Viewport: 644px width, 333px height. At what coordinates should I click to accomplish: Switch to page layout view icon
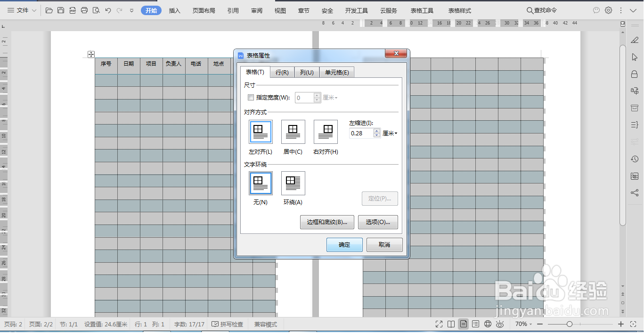464,324
